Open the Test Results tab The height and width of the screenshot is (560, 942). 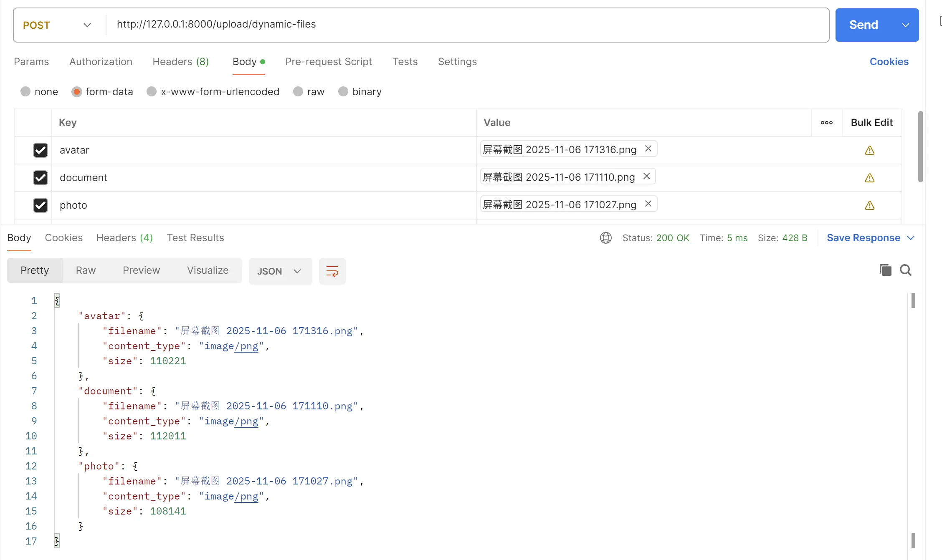point(195,238)
